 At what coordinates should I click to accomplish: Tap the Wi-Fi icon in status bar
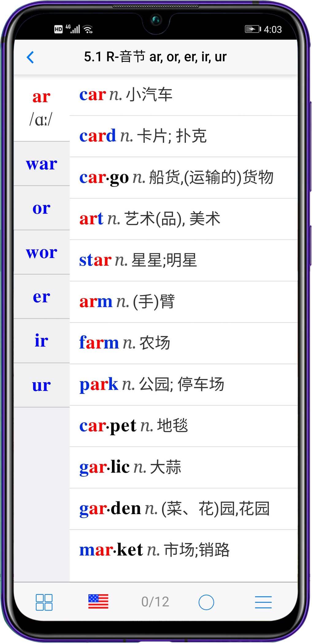click(88, 29)
